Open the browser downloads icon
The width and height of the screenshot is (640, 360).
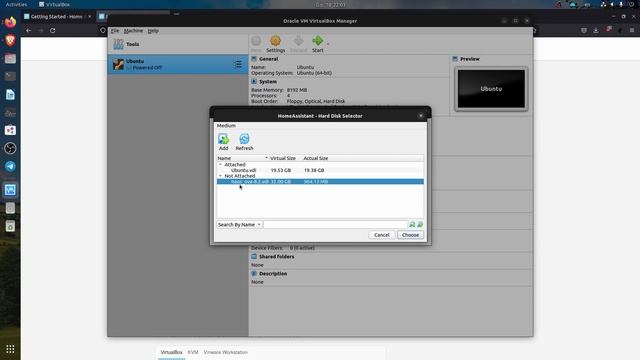[x=596, y=31]
